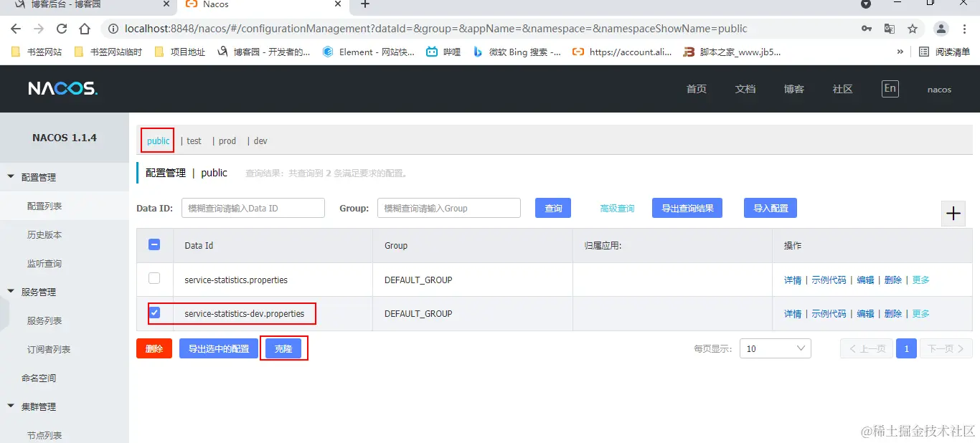Go to browser home page icon
Image resolution: width=980 pixels, height=443 pixels.
[x=85, y=29]
